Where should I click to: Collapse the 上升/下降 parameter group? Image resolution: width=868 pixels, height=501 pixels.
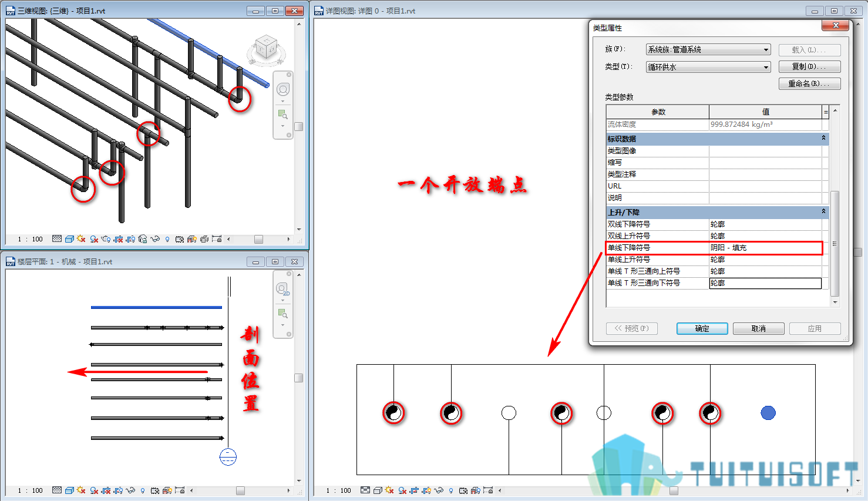pyautogui.click(x=823, y=211)
